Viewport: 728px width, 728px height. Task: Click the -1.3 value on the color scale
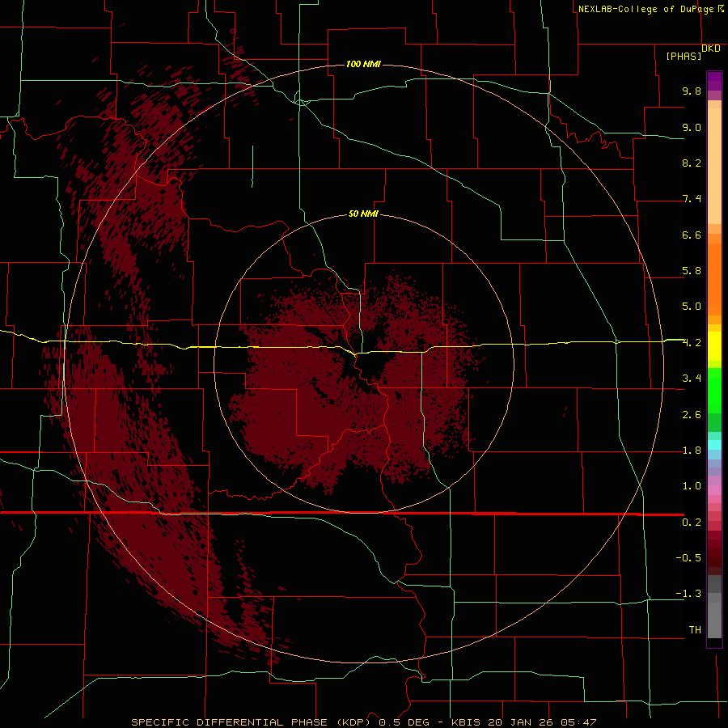coord(688,594)
